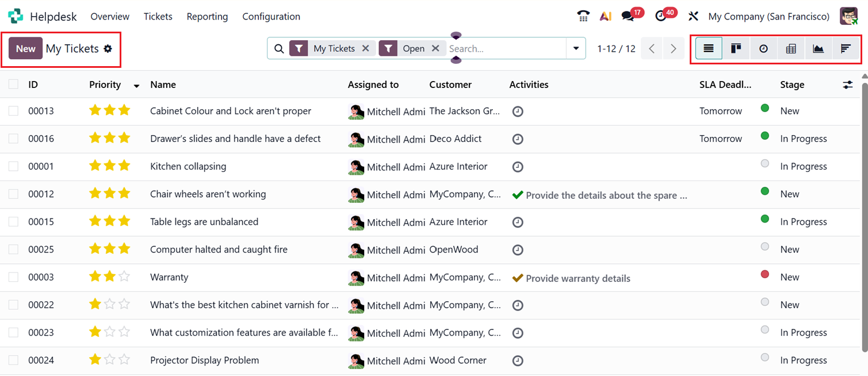Switch to Kanban view
This screenshot has height=376, width=868.
(736, 49)
